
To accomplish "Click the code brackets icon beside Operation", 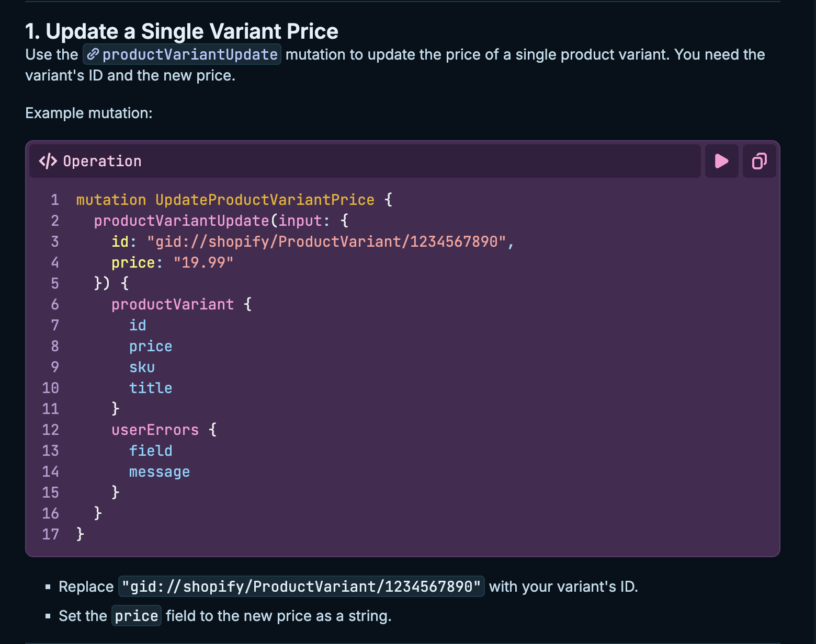I will tap(48, 161).
